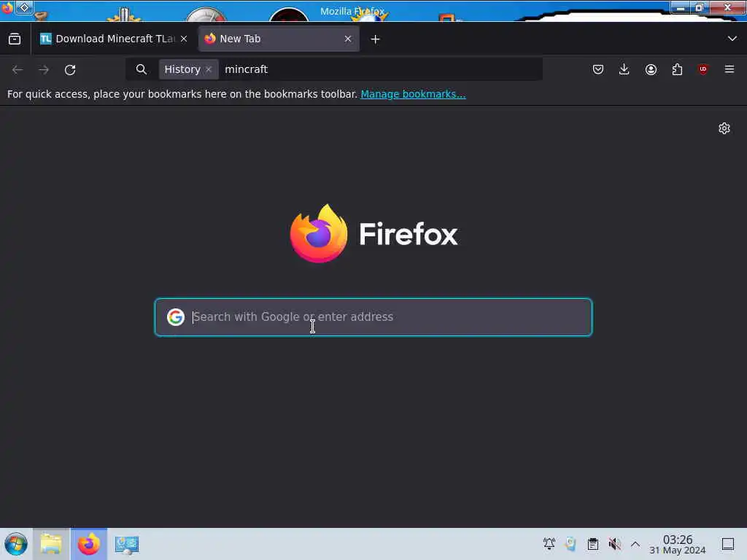Open Firefox View tab overview icon
The height and width of the screenshot is (560, 747).
[15, 39]
